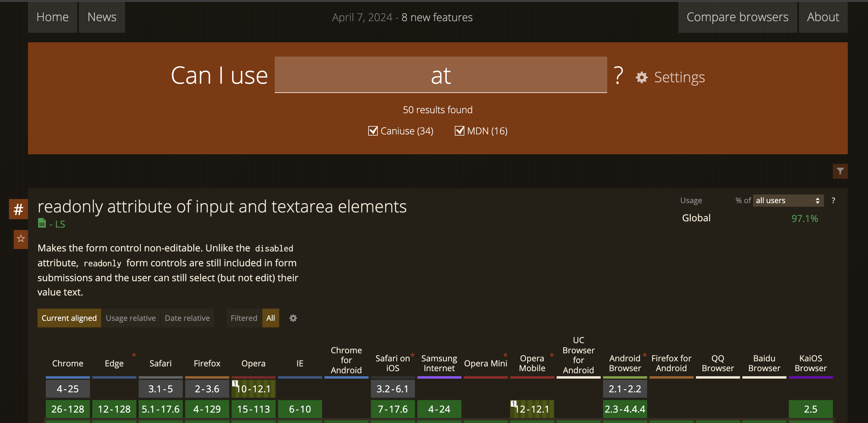Click note 1 marker on Opera 10-12.1
Screen dimensions: 868x423
(235, 383)
